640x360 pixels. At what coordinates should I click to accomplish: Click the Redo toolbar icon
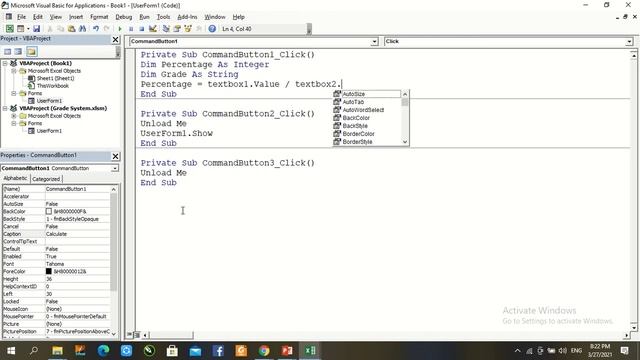coord(107,29)
